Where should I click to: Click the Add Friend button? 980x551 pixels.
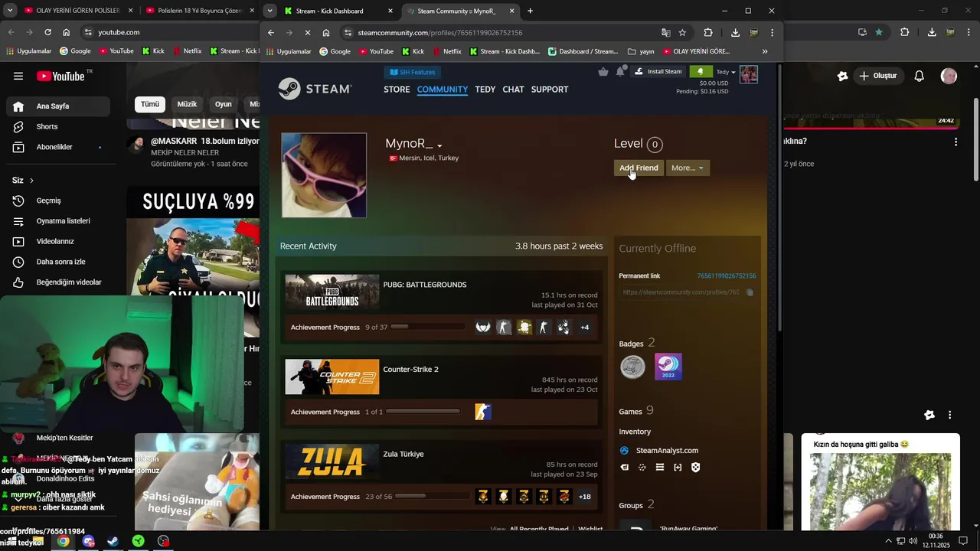tap(639, 168)
